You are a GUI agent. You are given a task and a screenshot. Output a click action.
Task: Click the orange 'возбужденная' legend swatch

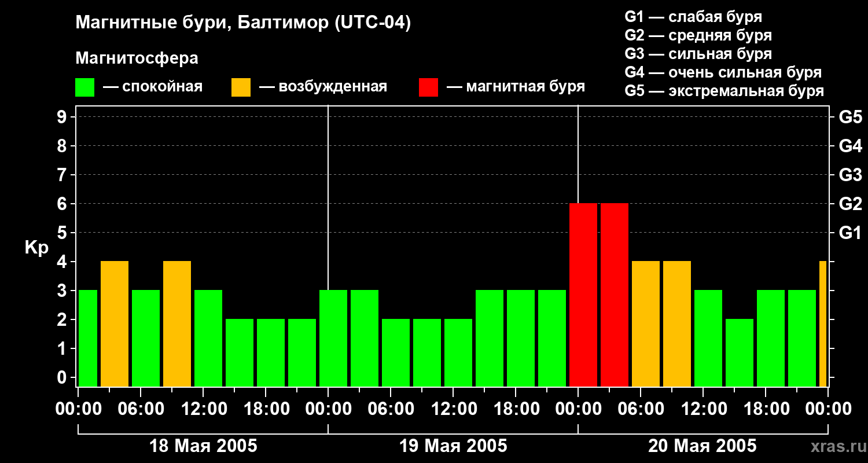241,87
